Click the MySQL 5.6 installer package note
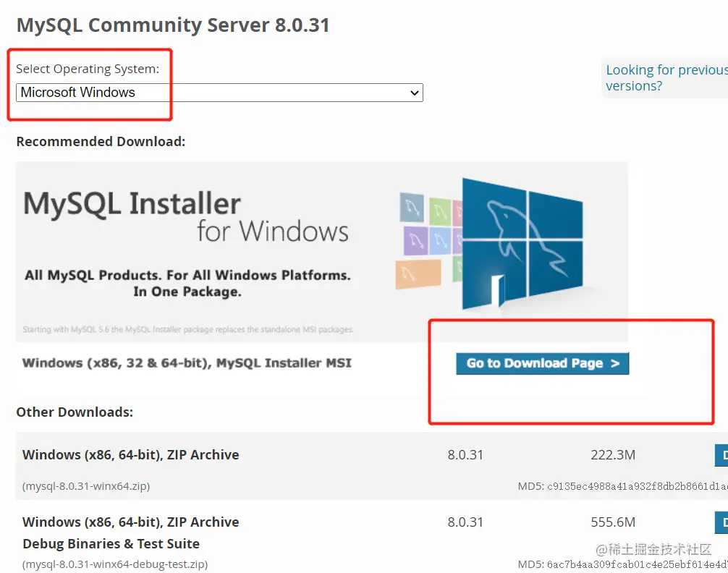Viewport: 728px width, 573px height. pos(188,329)
